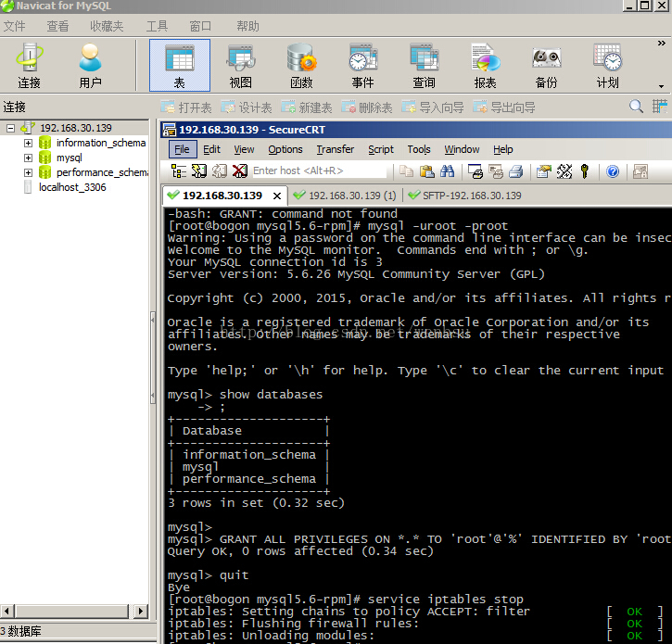
Task: Click the Disconnect icon with red X
Action: (x=240, y=171)
